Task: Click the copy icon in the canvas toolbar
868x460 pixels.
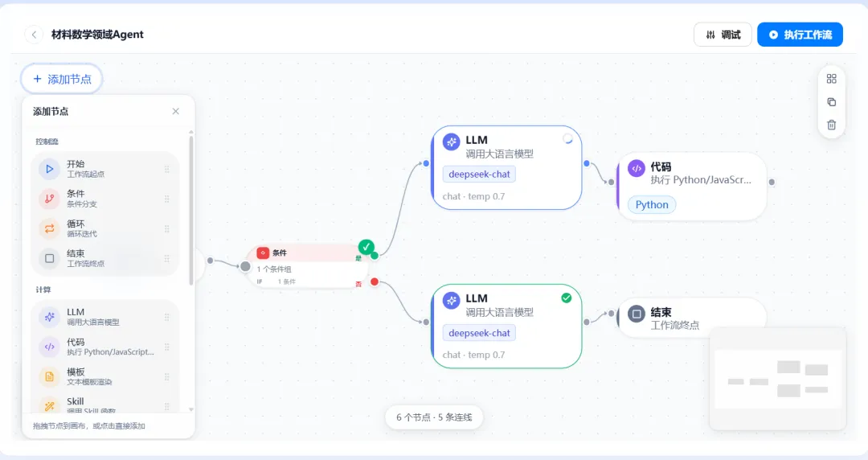Action: pyautogui.click(x=832, y=102)
